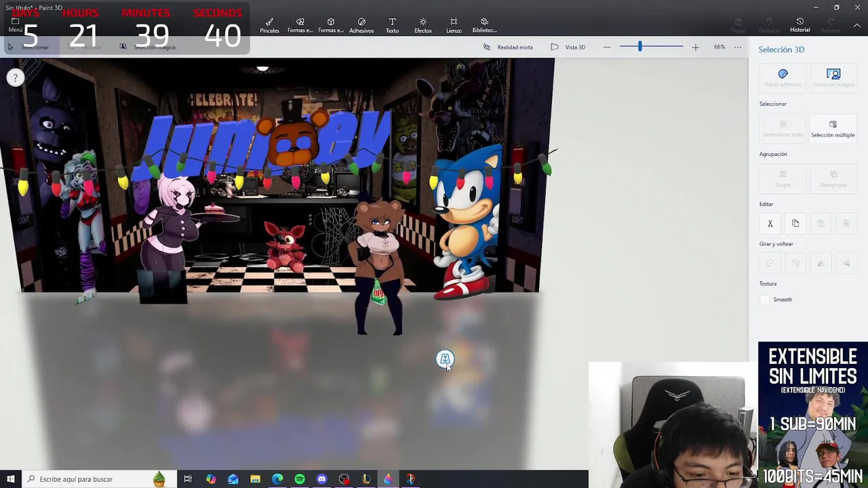Screen dimensions: 868x488
Task: Click the zoom out minus button
Action: (x=606, y=47)
